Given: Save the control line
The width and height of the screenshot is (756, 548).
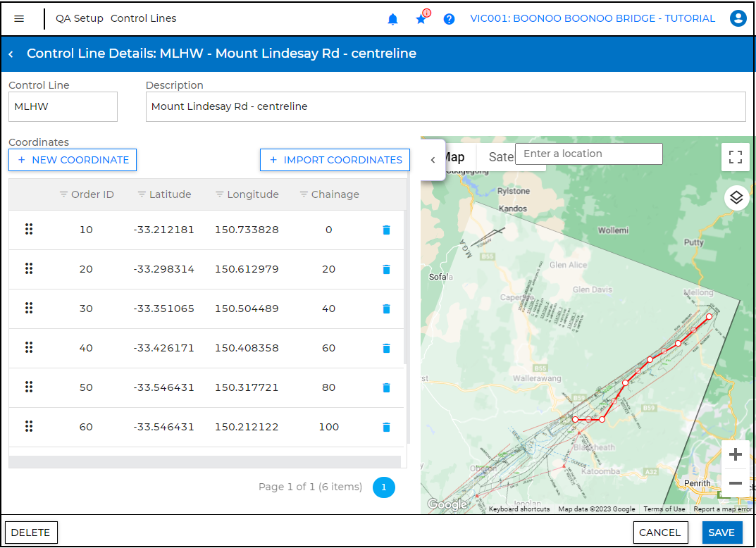Looking at the screenshot, I should pos(721,533).
